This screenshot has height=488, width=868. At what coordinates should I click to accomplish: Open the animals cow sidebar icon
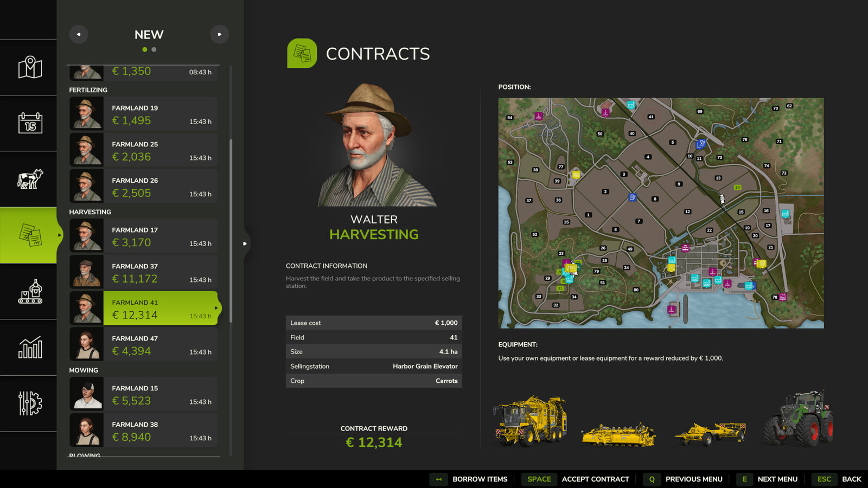click(30, 179)
